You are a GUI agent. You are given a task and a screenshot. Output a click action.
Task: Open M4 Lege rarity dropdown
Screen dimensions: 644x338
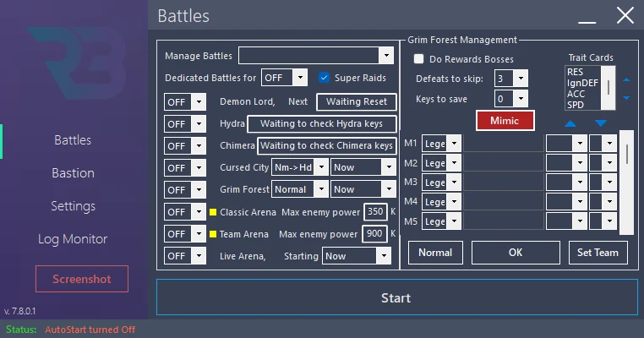coord(441,202)
